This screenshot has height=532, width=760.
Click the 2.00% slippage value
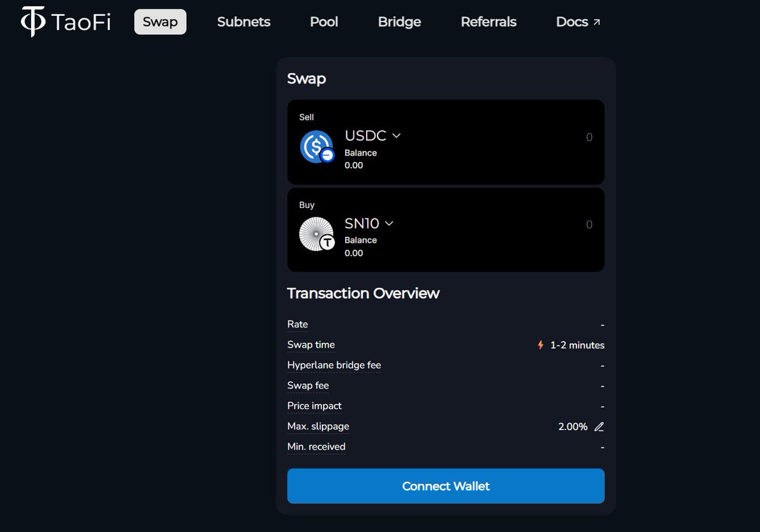573,427
